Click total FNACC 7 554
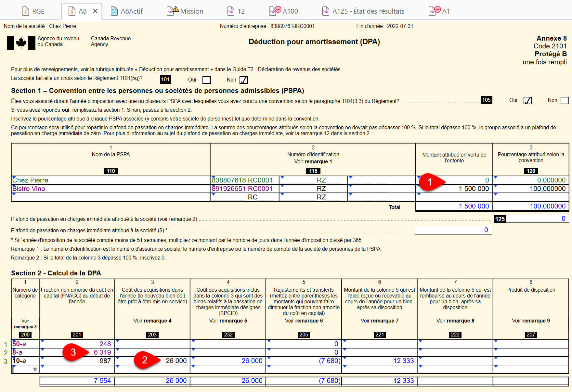This screenshot has height=392, width=572. [77, 381]
